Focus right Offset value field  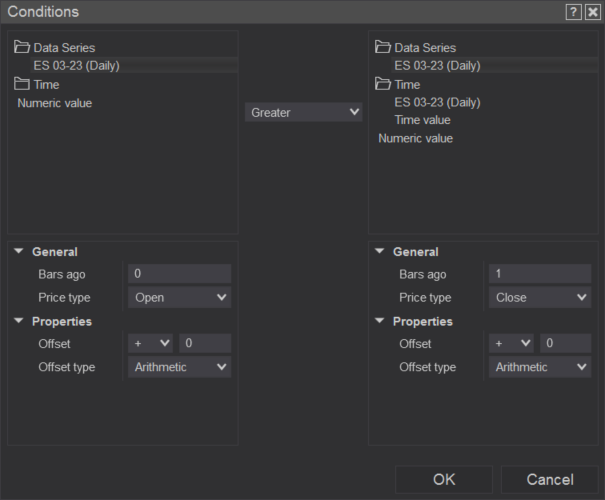[565, 343]
